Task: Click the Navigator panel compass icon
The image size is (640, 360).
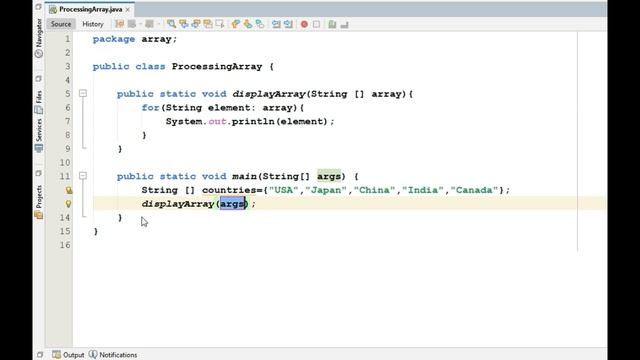Action: [39, 53]
